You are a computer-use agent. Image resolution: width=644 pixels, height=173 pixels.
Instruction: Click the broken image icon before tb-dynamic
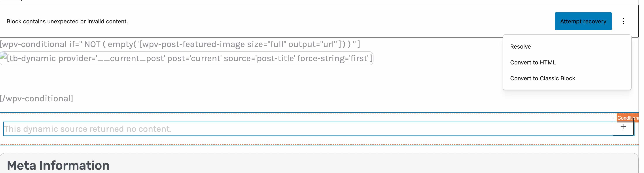(3, 56)
